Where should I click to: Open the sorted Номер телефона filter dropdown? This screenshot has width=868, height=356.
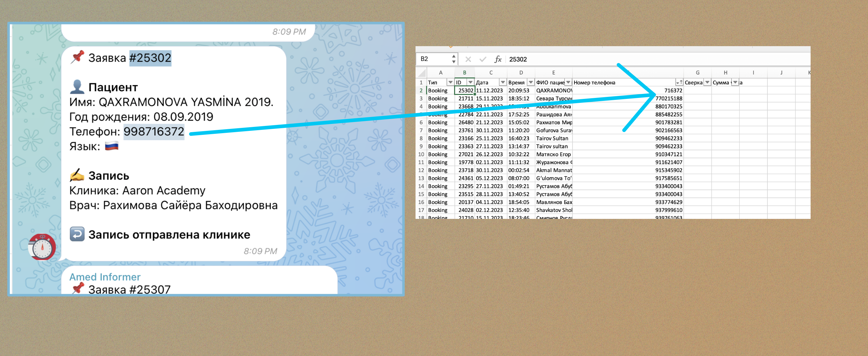coord(679,82)
